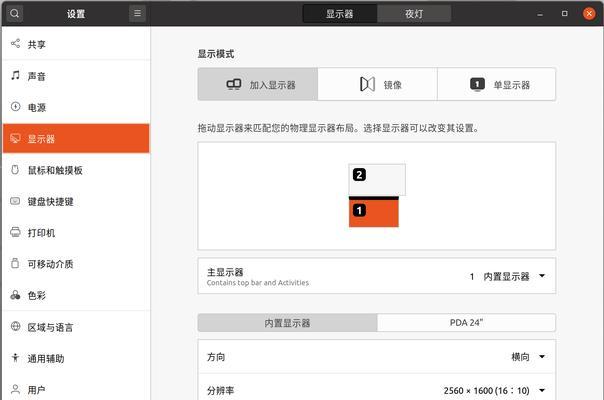The image size is (604, 400).
Task: Click the 拖动显示器来匹配 instruction text
Action: pos(338,128)
